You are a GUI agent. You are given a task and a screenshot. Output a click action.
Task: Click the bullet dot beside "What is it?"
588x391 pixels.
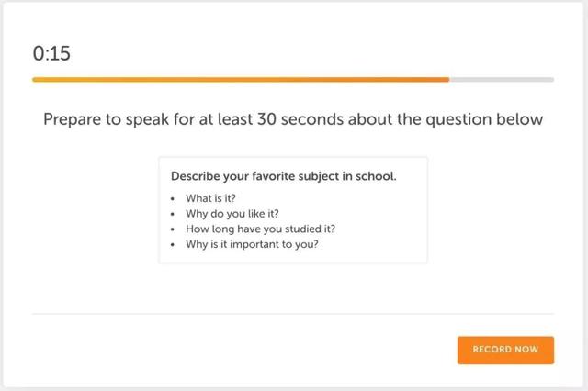point(173,199)
